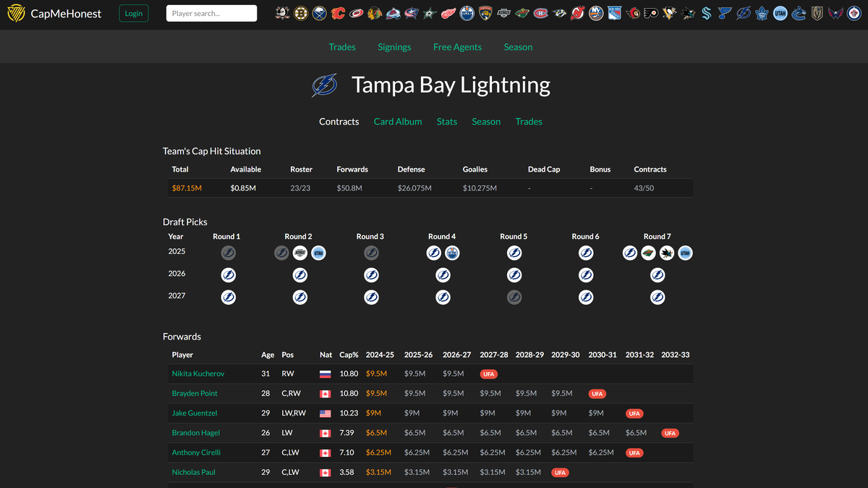Screen dimensions: 868x488
Task: Click the large Lightning logo beside team title
Action: coord(325,85)
